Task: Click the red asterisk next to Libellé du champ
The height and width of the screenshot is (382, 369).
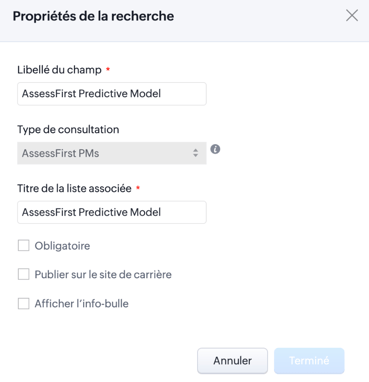Action: pos(108,69)
